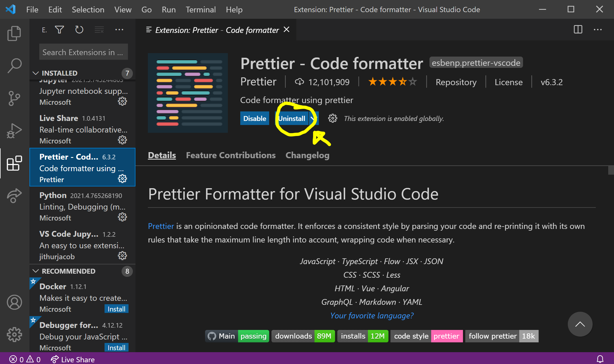Open the Source Control view icon

coord(14,98)
